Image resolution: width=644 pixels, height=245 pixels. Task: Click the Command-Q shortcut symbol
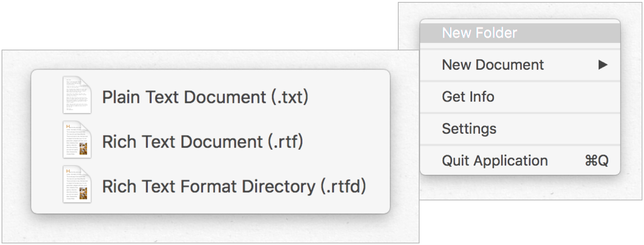pos(596,160)
